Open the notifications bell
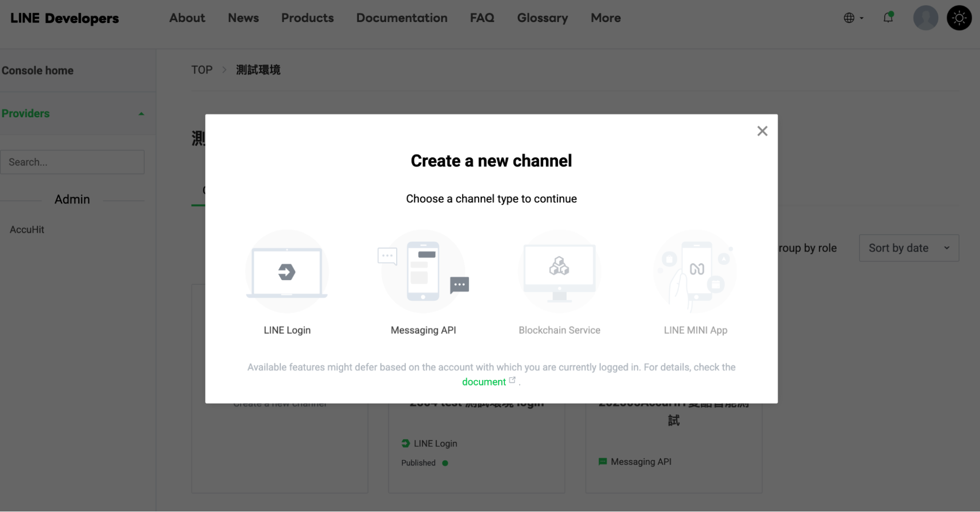Screen dimensions: 980x512 pyautogui.click(x=888, y=18)
